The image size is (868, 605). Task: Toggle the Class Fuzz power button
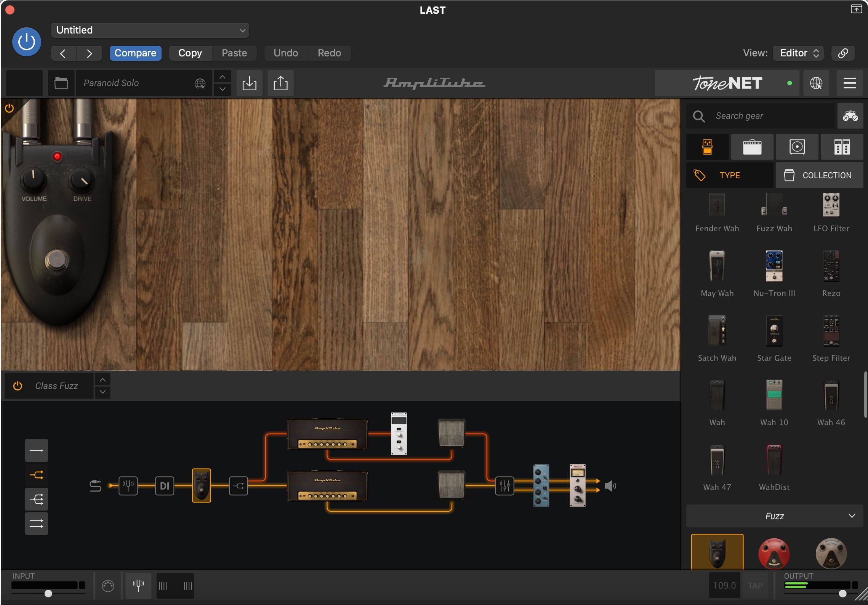pos(18,386)
